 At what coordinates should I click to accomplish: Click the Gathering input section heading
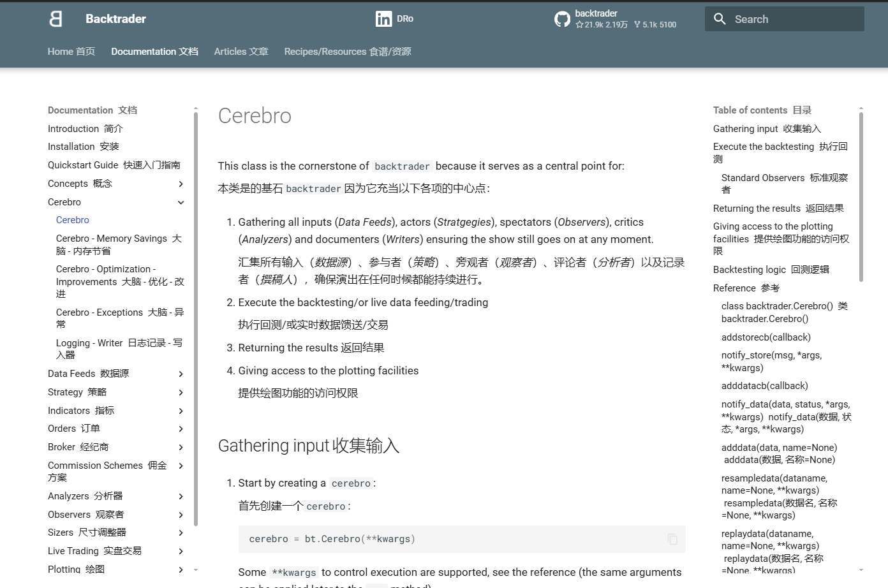point(309,445)
